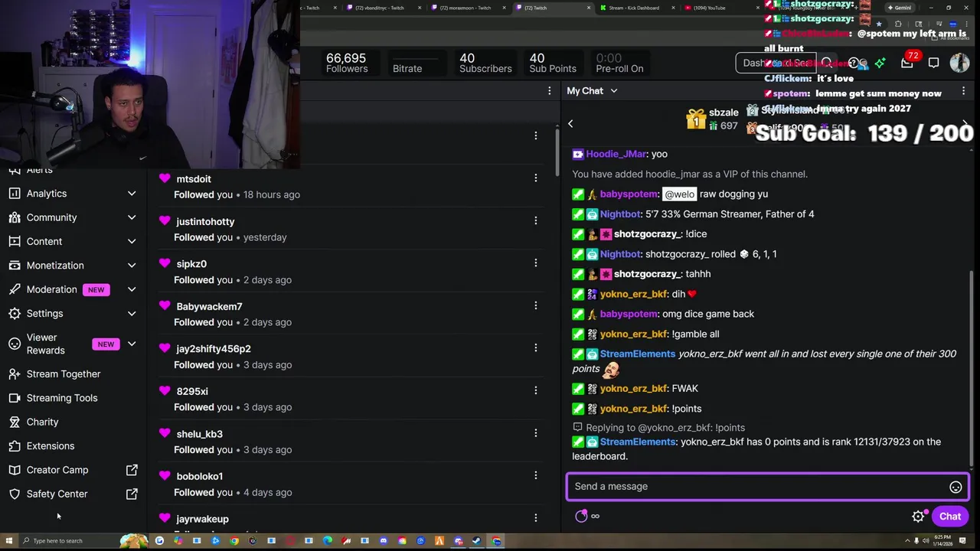Screen dimensions: 980x551
Task: Click the Dashboard search box
Action: click(x=776, y=63)
